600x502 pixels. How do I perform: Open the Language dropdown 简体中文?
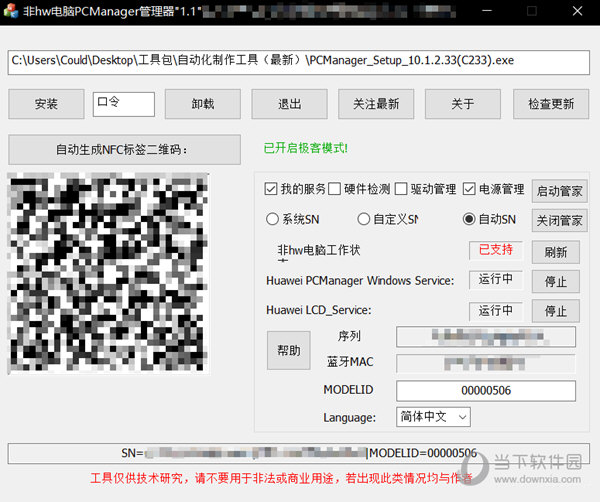[434, 417]
